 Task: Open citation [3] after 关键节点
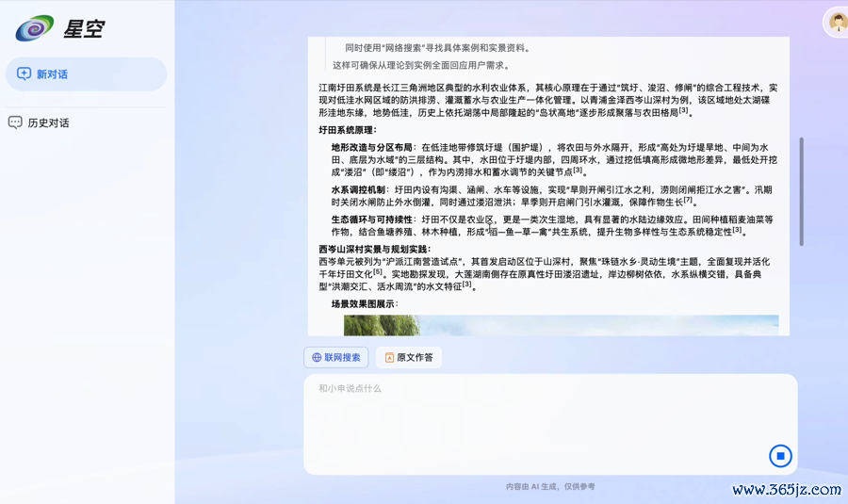tap(578, 171)
